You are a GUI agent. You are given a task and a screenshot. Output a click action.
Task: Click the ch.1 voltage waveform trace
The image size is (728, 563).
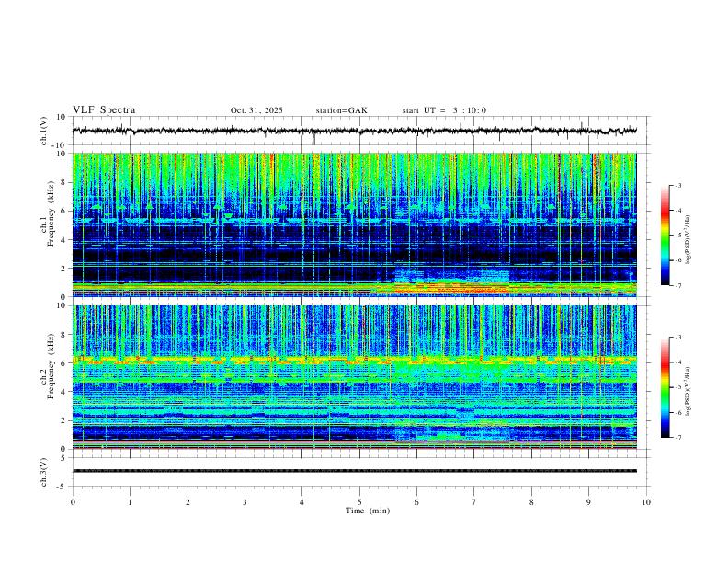pos(354,131)
